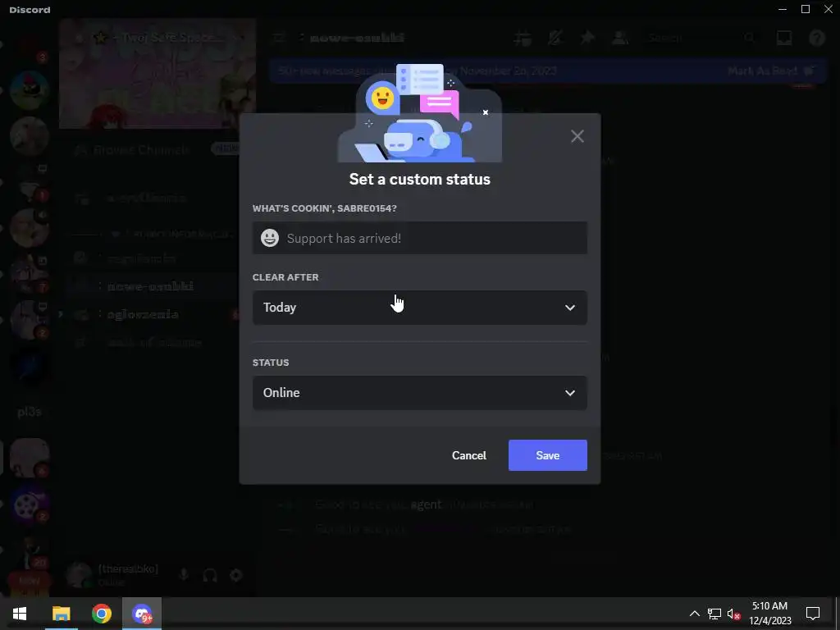
Task: Open the Status 'Online' dropdown
Action: (x=419, y=393)
